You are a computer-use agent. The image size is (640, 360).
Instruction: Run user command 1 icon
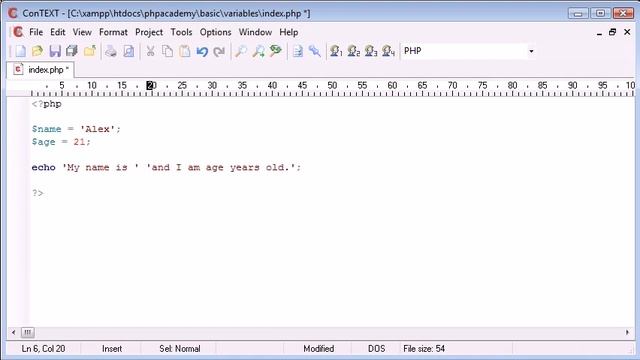[x=336, y=51]
